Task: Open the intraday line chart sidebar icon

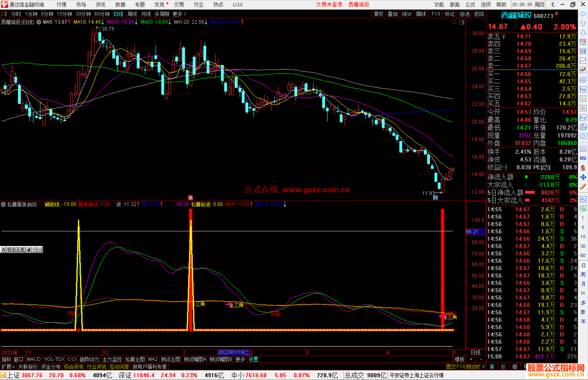Action: point(583,61)
